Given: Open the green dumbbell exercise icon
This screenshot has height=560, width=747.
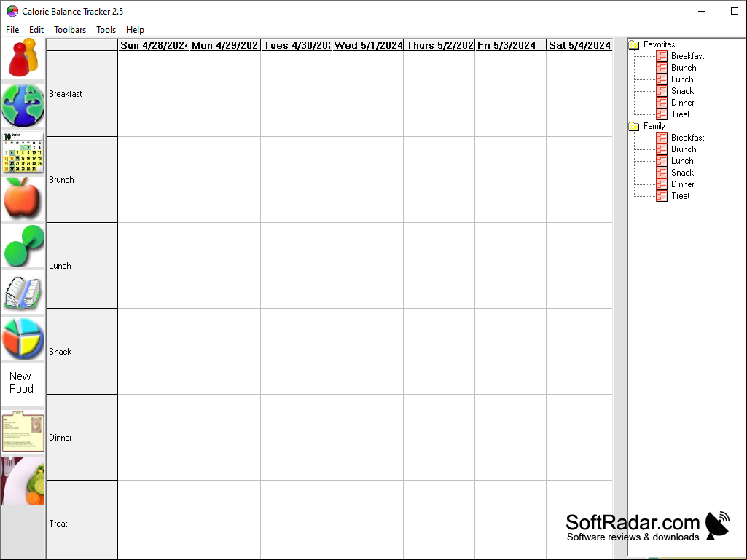Looking at the screenshot, I should tap(23, 245).
